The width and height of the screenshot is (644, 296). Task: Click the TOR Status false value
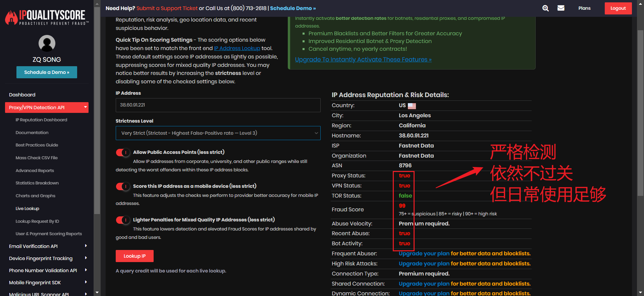(405, 196)
